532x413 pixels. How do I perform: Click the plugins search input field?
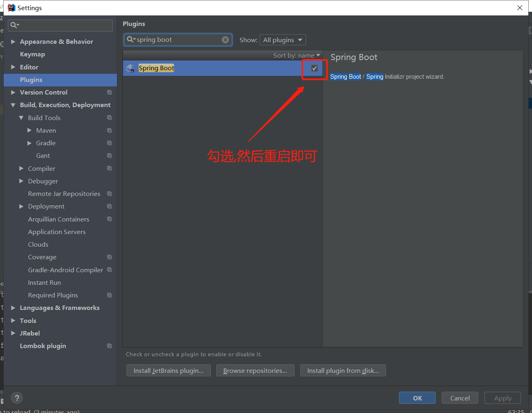[x=179, y=39]
